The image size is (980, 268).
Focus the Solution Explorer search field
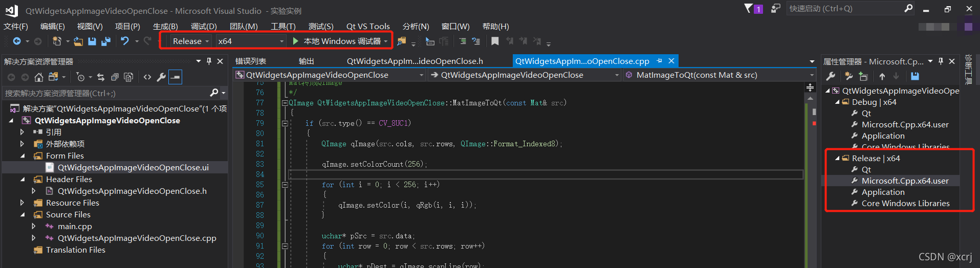click(106, 93)
